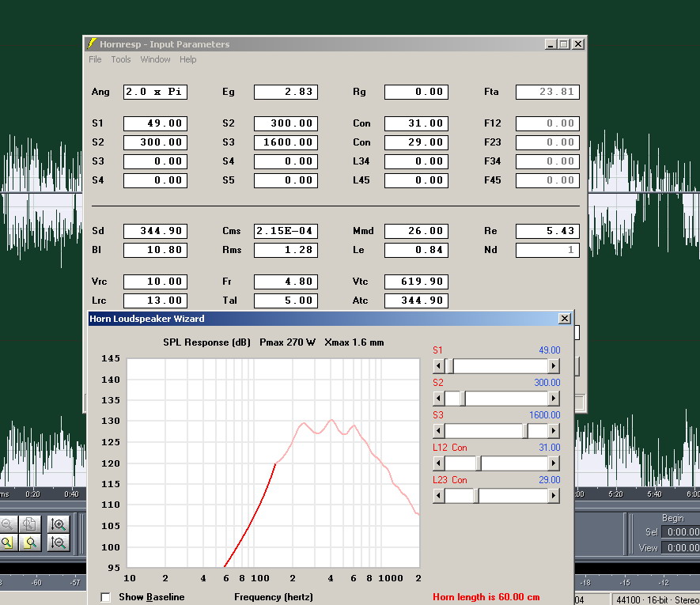Grab the L23 Con slider thumb
This screenshot has width=700, height=605.
click(x=476, y=496)
